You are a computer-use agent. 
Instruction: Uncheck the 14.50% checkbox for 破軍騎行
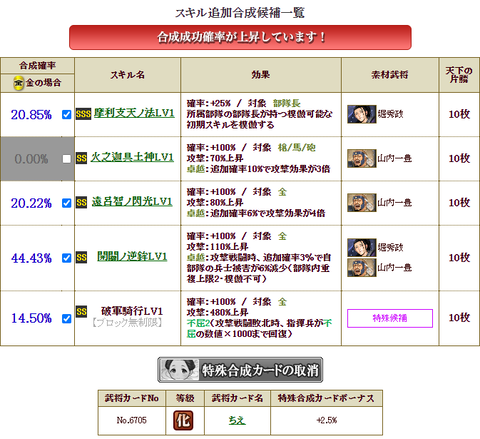tap(67, 319)
